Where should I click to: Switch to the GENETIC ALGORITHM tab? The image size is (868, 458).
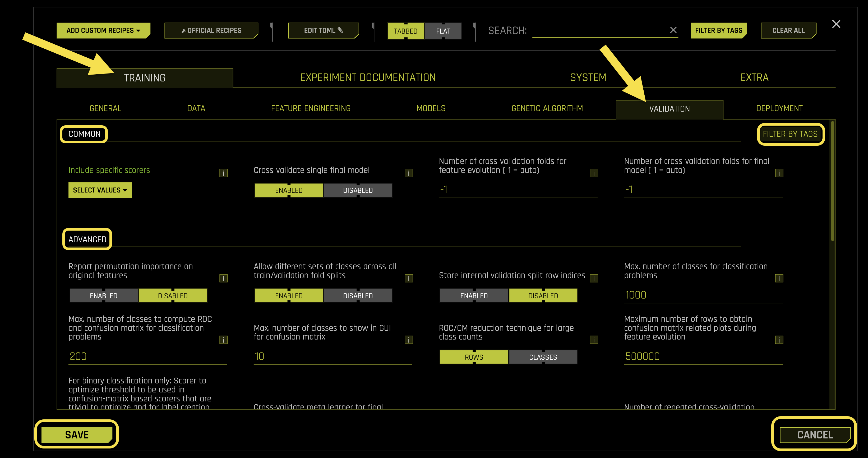pyautogui.click(x=547, y=108)
